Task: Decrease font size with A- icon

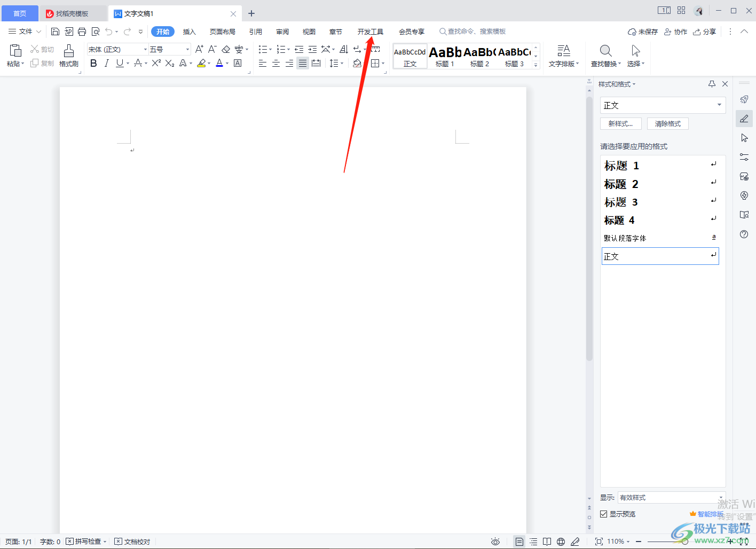Action: point(212,49)
